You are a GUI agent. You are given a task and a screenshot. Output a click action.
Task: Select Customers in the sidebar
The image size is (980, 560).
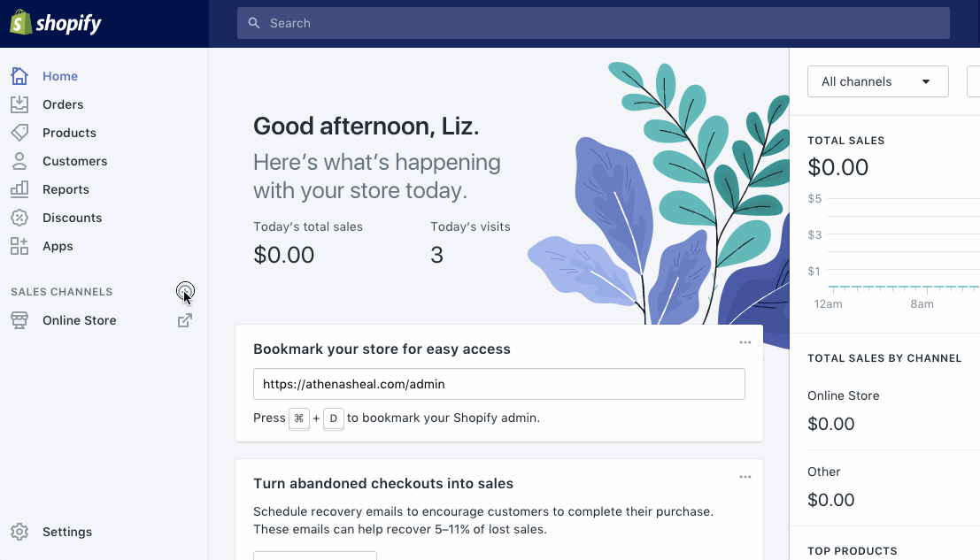(74, 161)
